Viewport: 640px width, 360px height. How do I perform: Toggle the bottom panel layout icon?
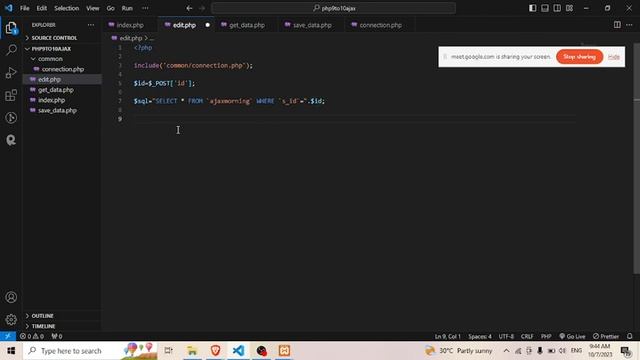coord(545,8)
